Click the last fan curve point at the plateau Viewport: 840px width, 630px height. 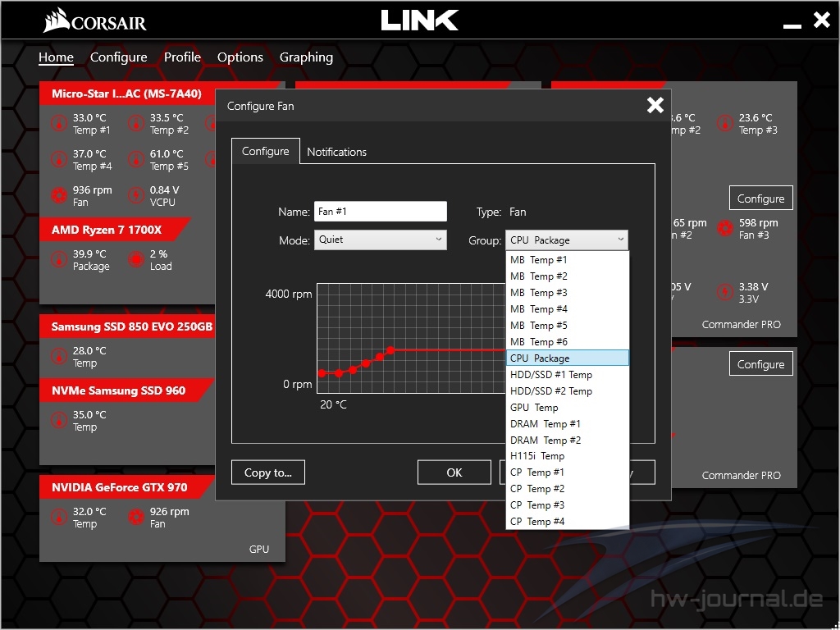click(x=390, y=349)
